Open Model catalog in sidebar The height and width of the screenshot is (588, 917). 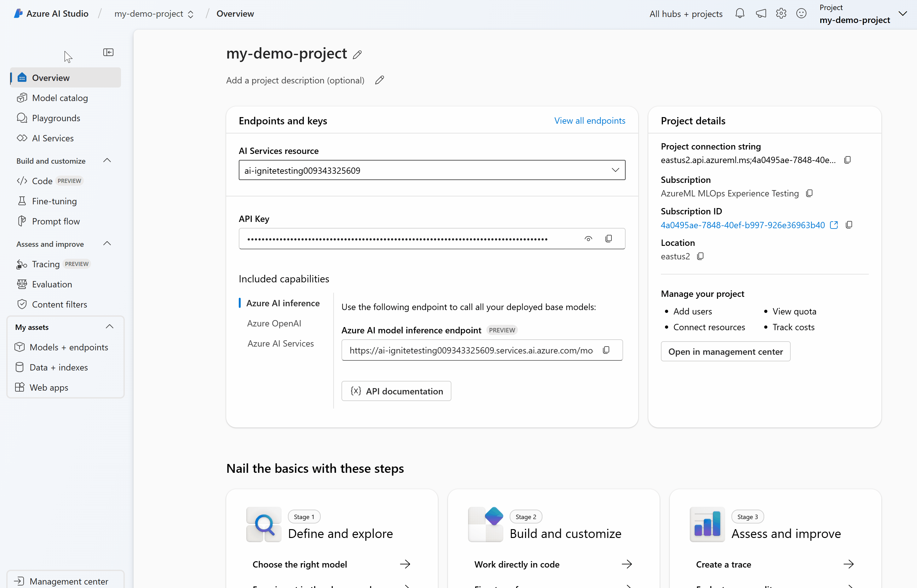point(60,98)
